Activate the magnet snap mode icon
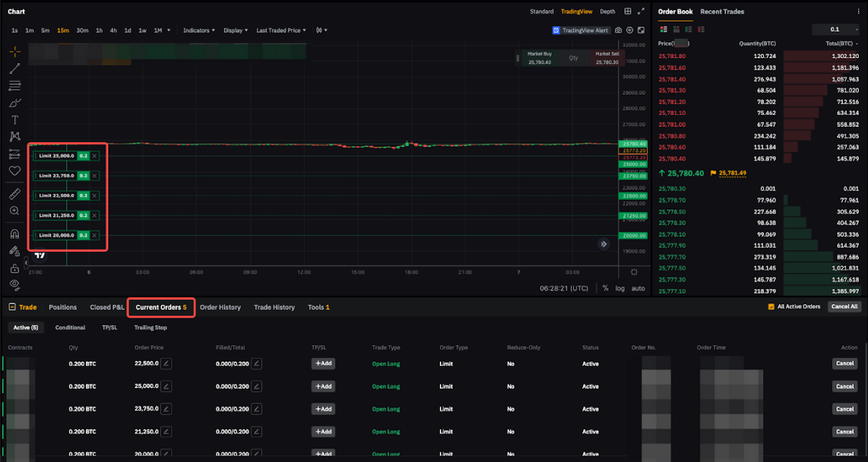The image size is (868, 462). tap(14, 234)
